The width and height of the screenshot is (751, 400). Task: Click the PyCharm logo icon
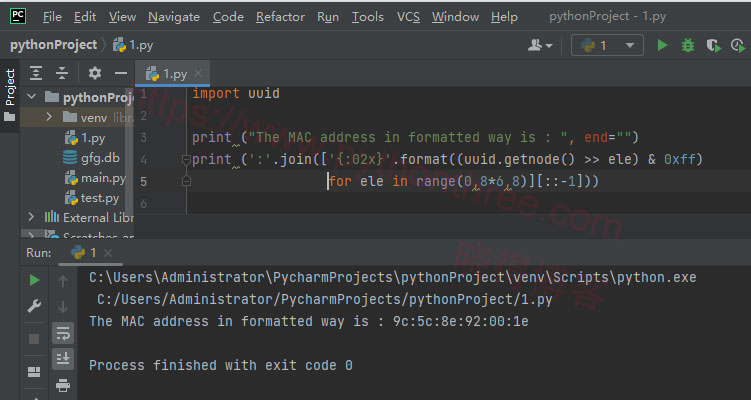pyautogui.click(x=18, y=16)
